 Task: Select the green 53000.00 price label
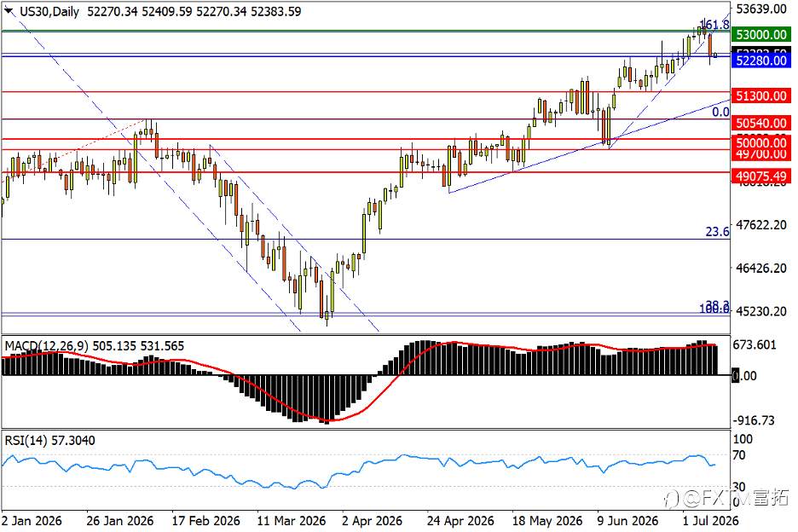(761, 35)
